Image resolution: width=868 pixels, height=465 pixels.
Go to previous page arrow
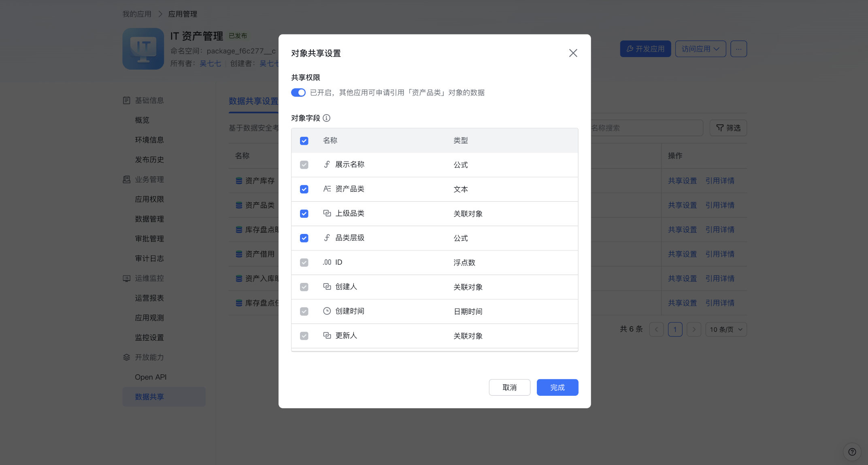click(x=656, y=329)
